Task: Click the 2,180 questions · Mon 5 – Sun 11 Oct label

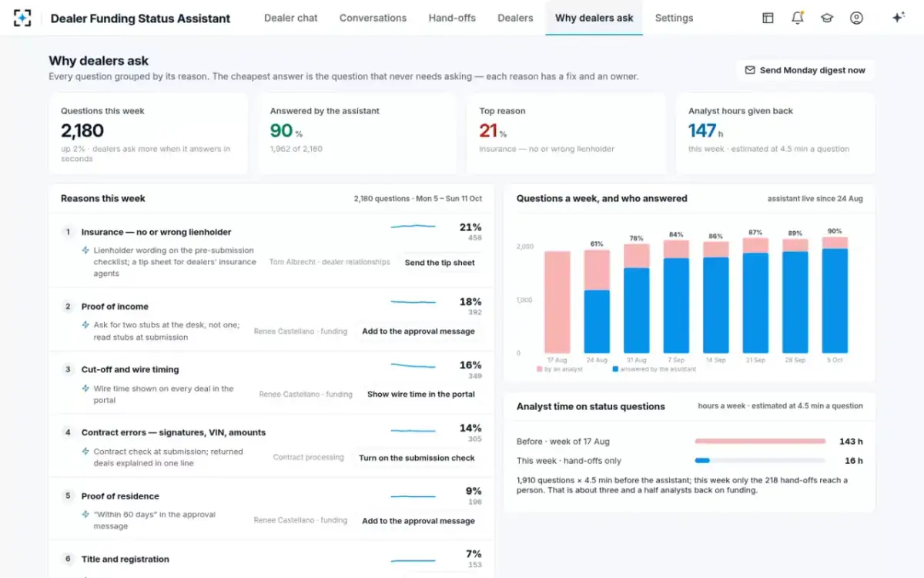Action: click(x=418, y=199)
